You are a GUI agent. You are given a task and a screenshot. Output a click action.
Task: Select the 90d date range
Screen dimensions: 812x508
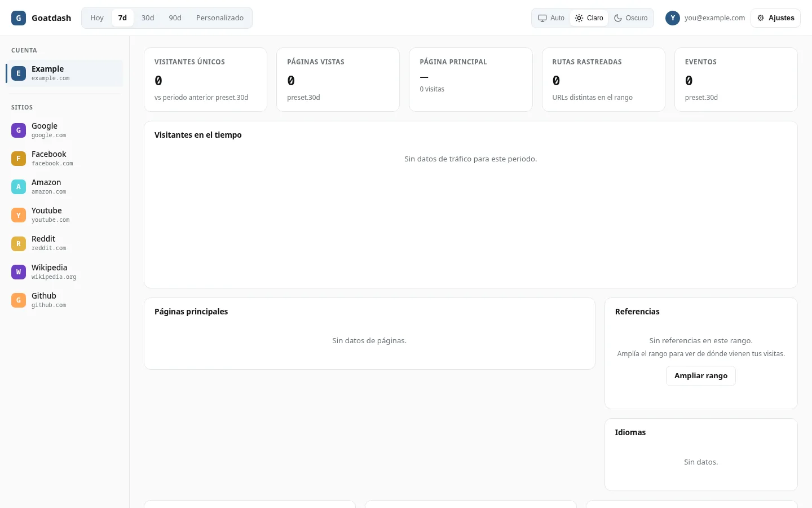click(x=175, y=18)
